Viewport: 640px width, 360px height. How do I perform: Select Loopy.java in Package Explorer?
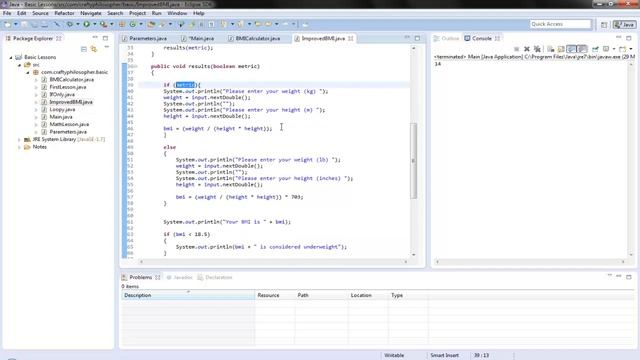click(62, 109)
